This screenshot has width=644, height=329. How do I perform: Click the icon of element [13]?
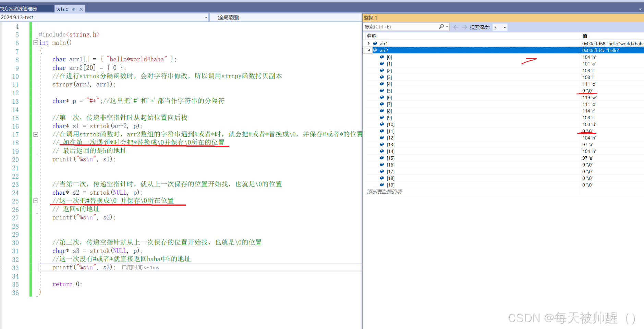[382, 144]
